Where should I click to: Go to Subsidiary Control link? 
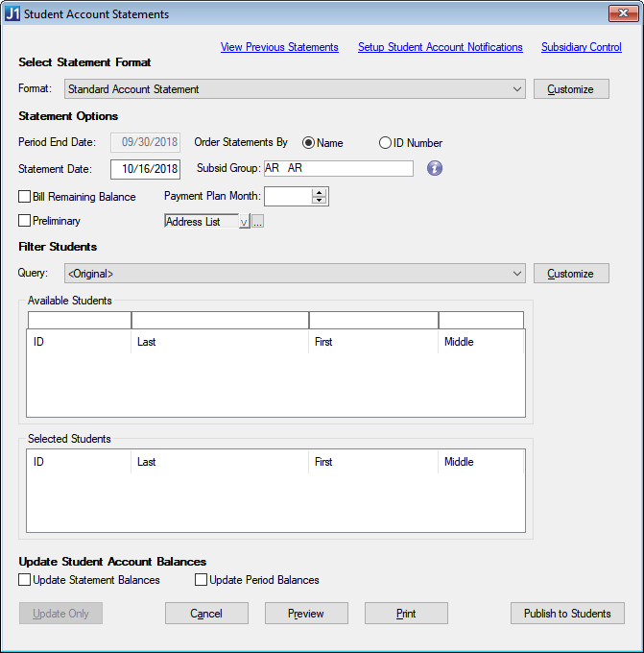[x=581, y=47]
